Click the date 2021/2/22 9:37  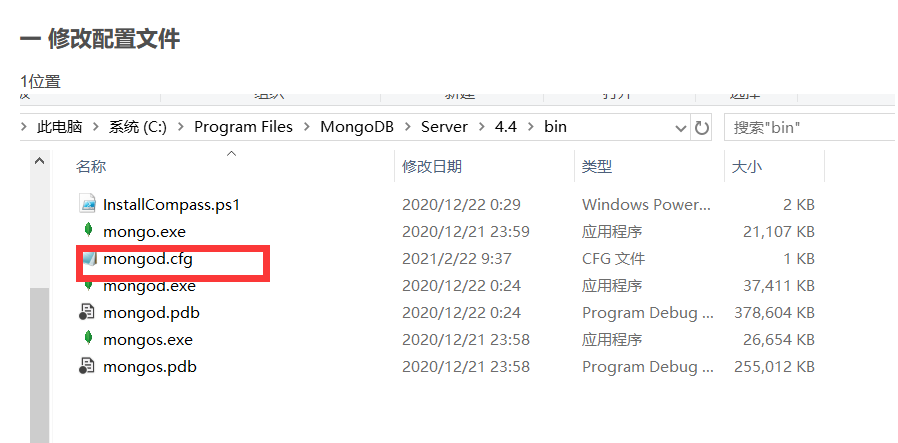(x=456, y=259)
